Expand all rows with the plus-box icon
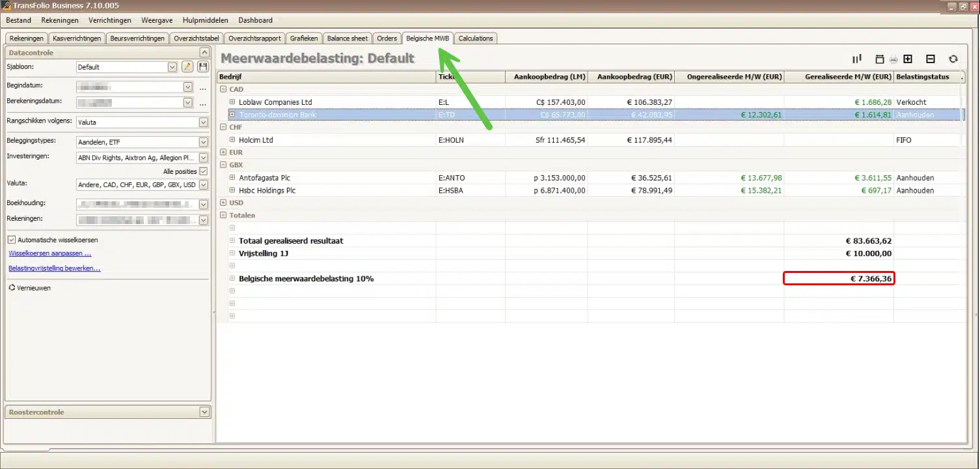The width and height of the screenshot is (980, 469). tap(908, 59)
